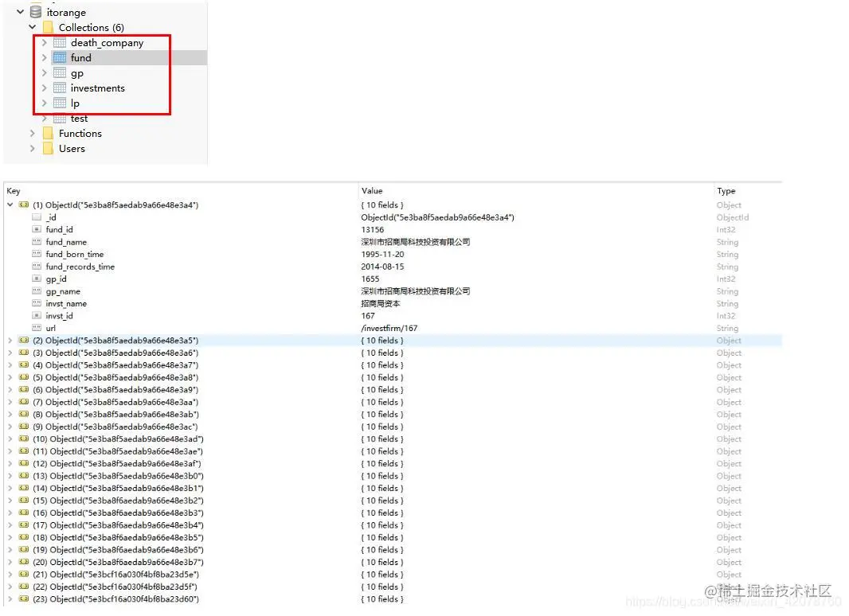This screenshot has width=849, height=616.
Task: Click the _id field icon
Action: click(37, 217)
